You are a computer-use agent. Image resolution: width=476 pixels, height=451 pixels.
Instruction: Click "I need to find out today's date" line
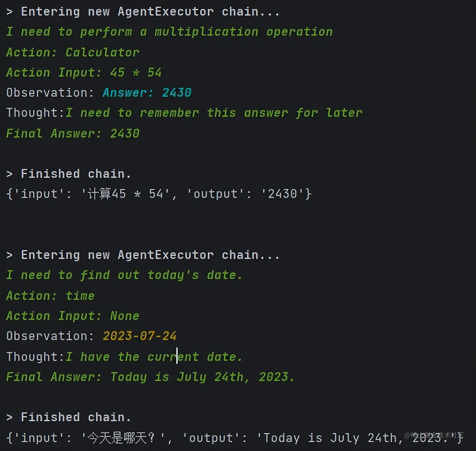124,275
